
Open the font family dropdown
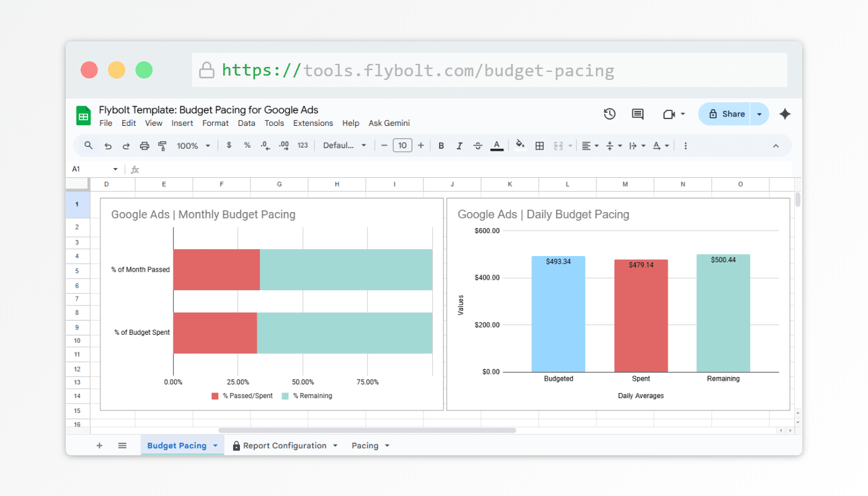[x=345, y=146]
